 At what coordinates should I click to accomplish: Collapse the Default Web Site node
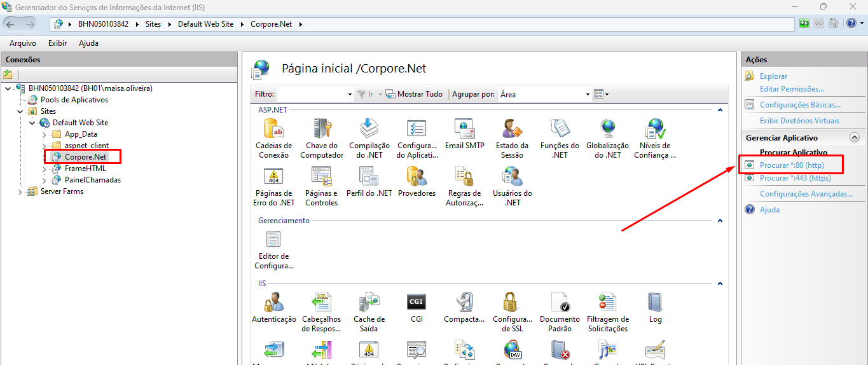[x=32, y=123]
